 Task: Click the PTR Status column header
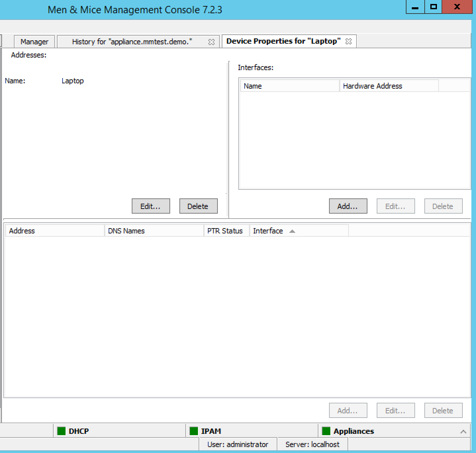(226, 231)
